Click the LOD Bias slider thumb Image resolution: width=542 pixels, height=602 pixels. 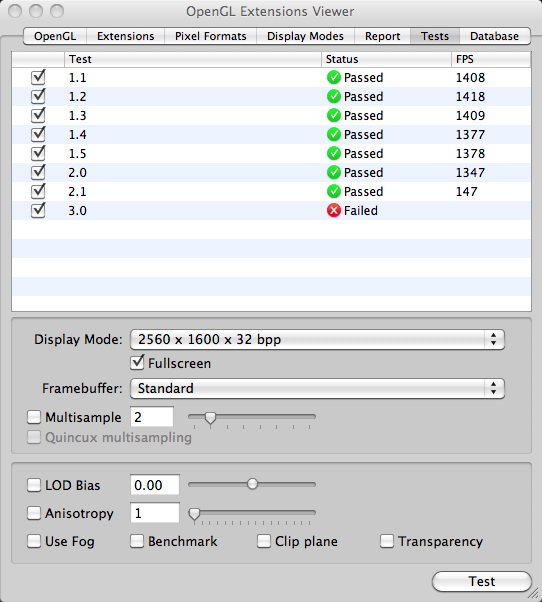(252, 484)
